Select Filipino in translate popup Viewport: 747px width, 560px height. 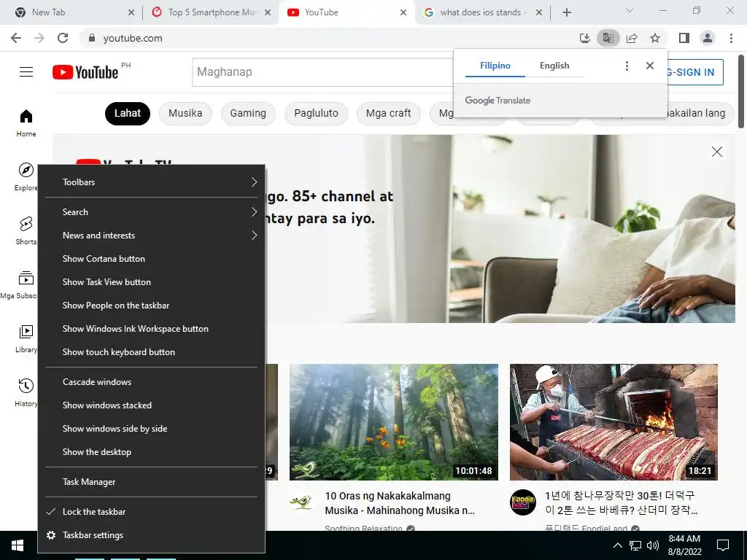(x=495, y=66)
